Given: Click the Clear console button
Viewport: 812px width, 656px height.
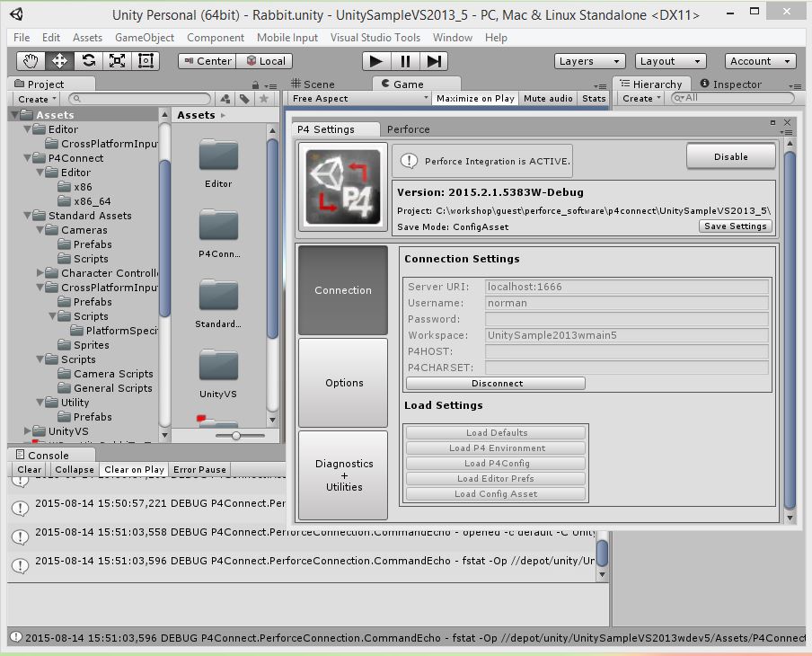Looking at the screenshot, I should pyautogui.click(x=29, y=469).
